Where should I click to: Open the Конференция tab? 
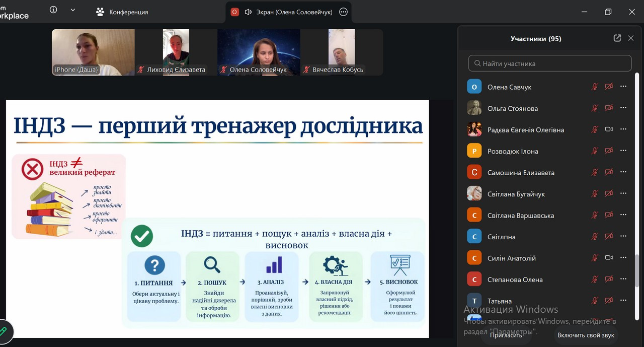[x=122, y=12]
